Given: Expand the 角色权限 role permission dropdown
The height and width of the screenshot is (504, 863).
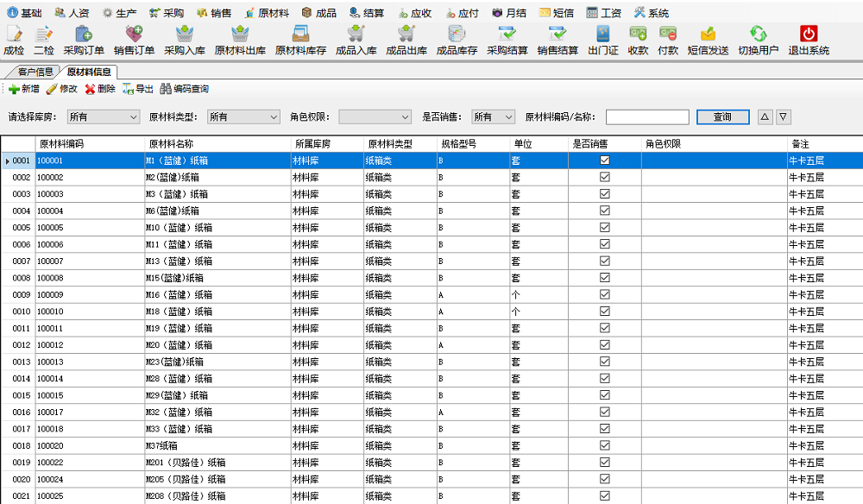Looking at the screenshot, I should point(405,117).
